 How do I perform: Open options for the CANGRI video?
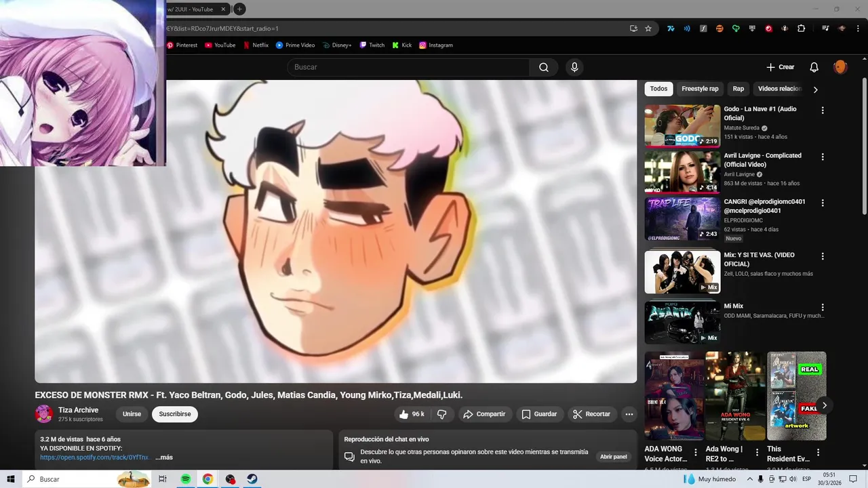click(823, 203)
